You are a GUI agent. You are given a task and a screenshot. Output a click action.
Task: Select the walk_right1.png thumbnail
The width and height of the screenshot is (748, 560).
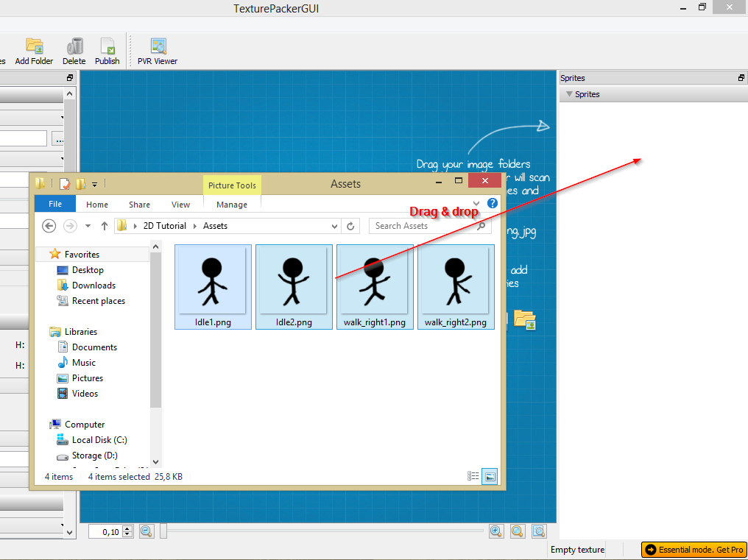pyautogui.click(x=374, y=286)
